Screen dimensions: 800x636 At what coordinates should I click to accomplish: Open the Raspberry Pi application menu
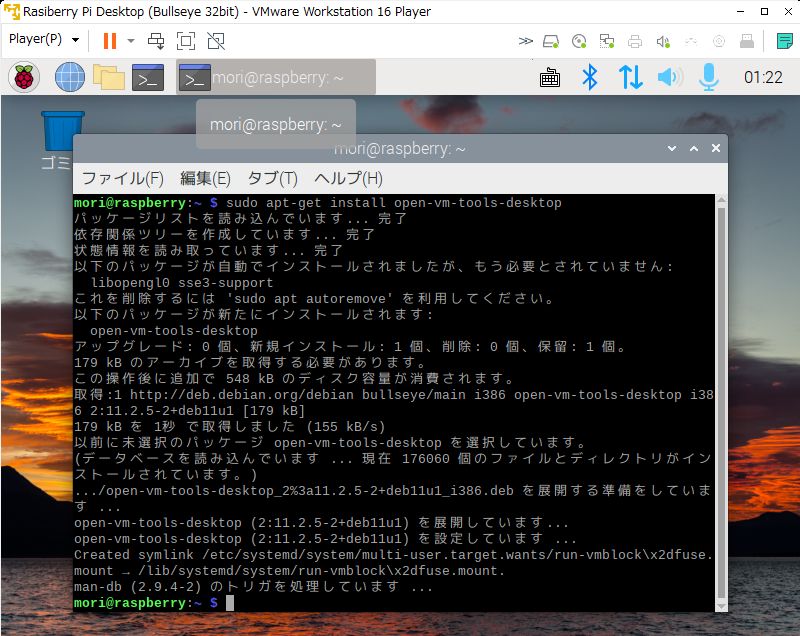[x=24, y=78]
